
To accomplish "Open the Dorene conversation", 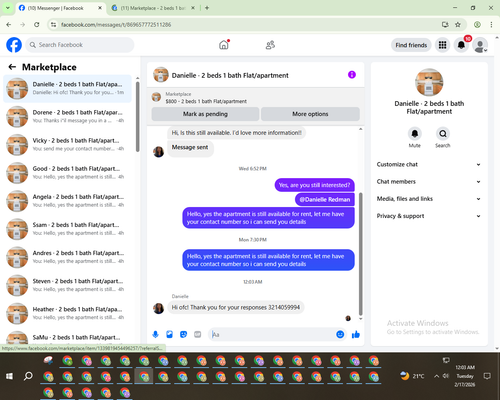I will [x=67, y=117].
